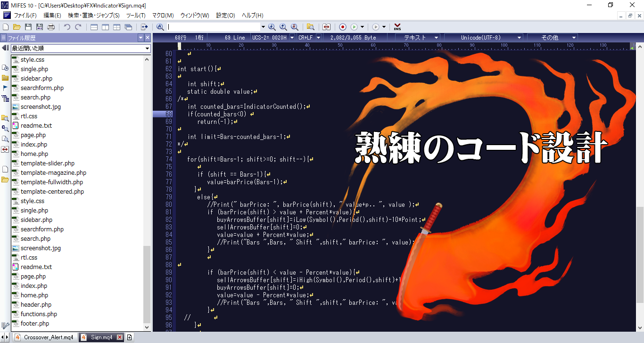
Task: Undo the last edit from the toolbar
Action: (x=67, y=27)
